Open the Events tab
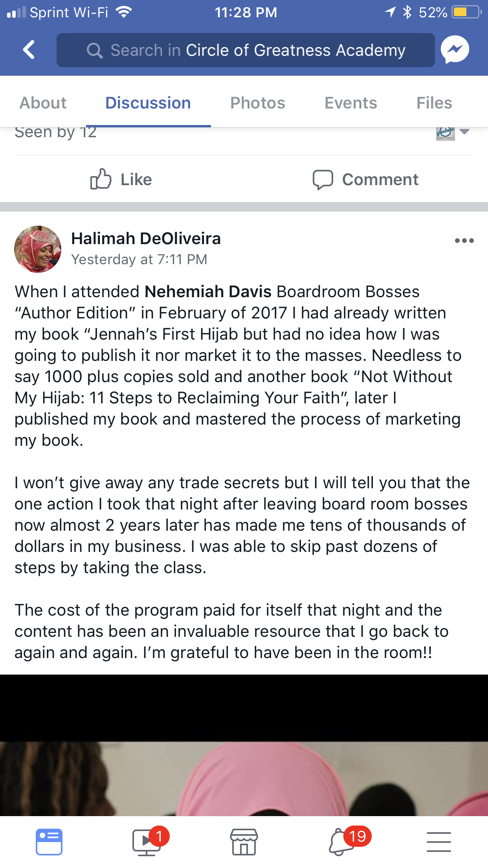Screen dimensions: 488x868 point(350,103)
